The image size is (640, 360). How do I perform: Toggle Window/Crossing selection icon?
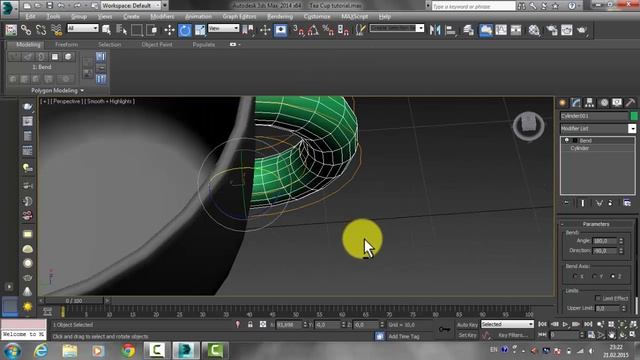(x=152, y=30)
